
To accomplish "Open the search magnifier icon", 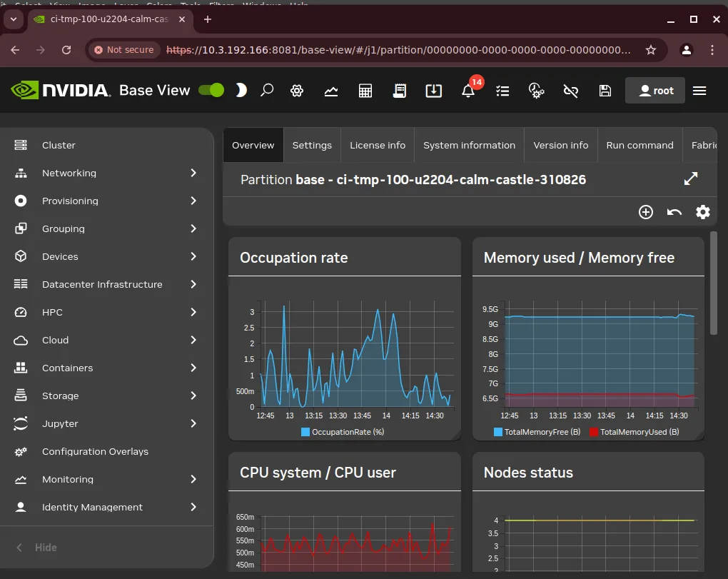I will pyautogui.click(x=267, y=90).
